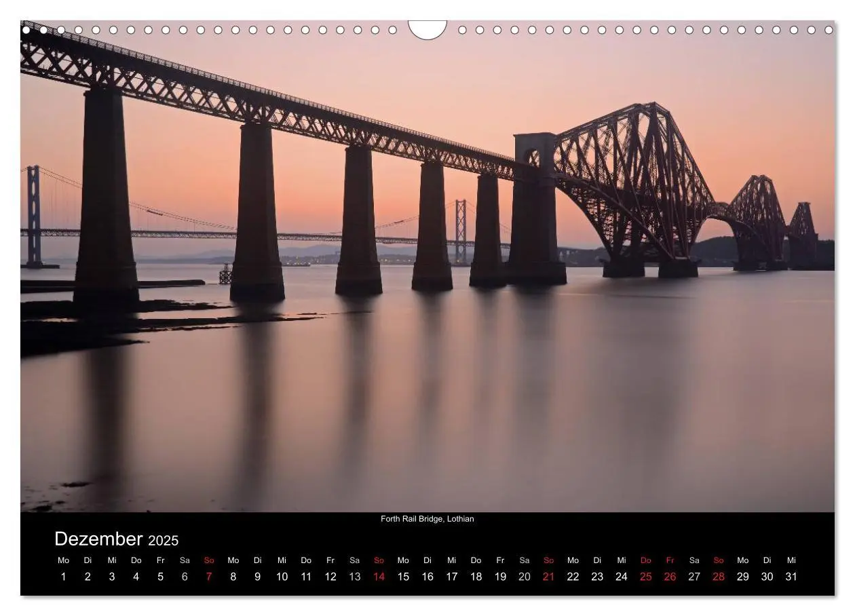Viewport: 855px width, 616px height.
Task: Select date 31 in the calendar
Action: [x=791, y=577]
